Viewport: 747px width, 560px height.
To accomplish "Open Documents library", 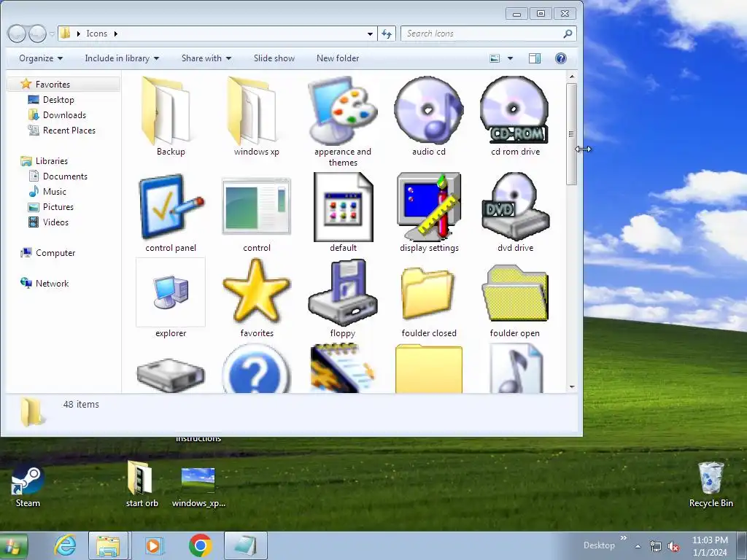I will (x=65, y=176).
